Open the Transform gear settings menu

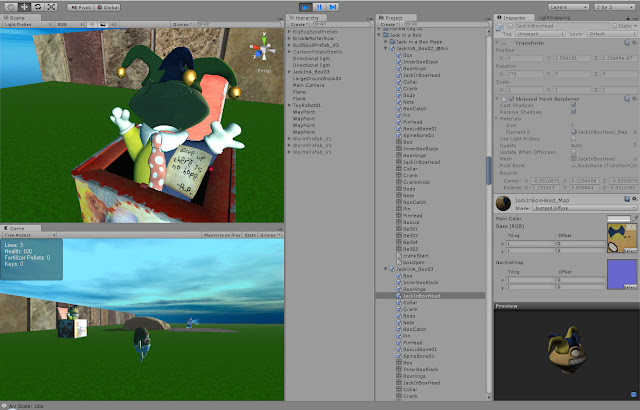pos(634,43)
